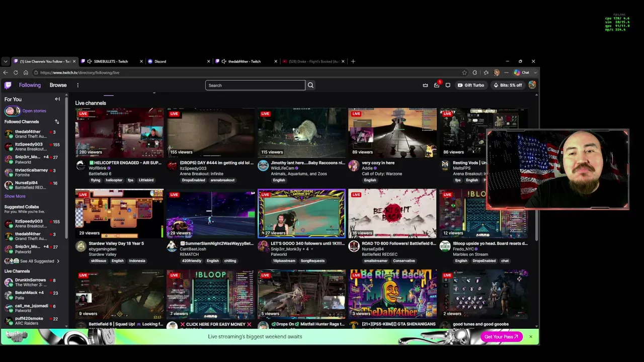Open the more options menu next to Browse
The image size is (644, 362).
(x=77, y=85)
